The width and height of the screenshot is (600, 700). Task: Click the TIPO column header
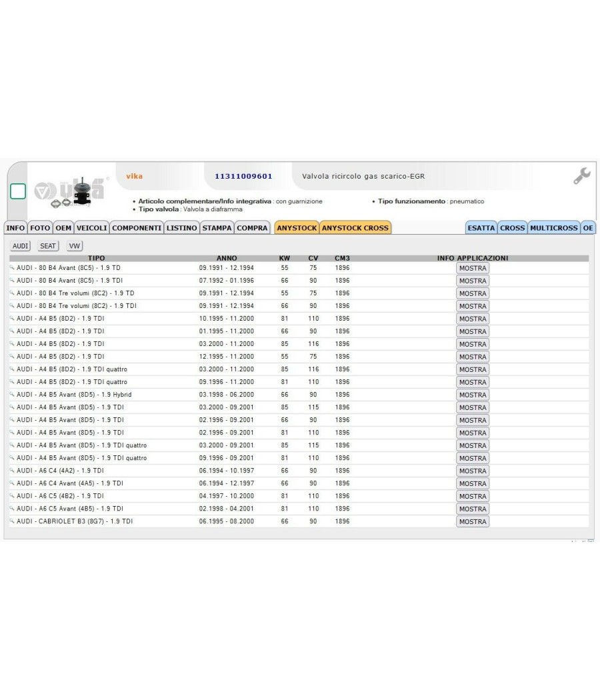pyautogui.click(x=97, y=258)
